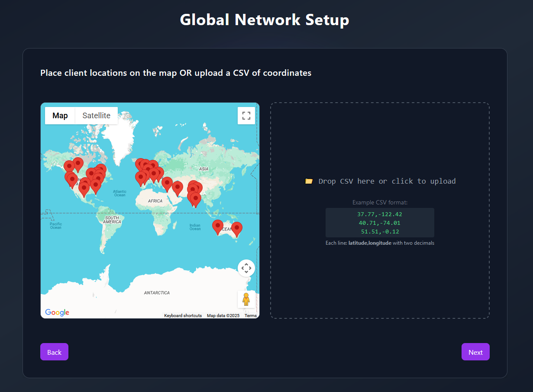The width and height of the screenshot is (533, 392).
Task: Open the map Terms link
Action: click(251, 316)
